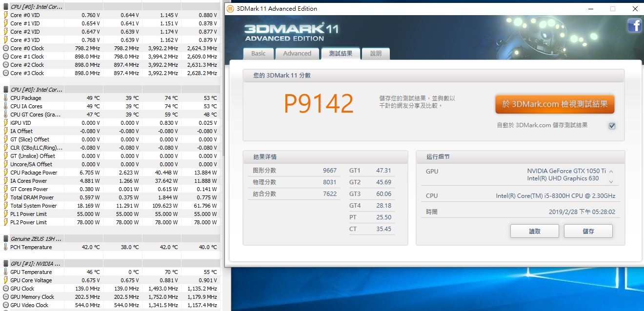Select the Total System Power lightning icon
Viewport: 644px width, 311px height.
5,206
